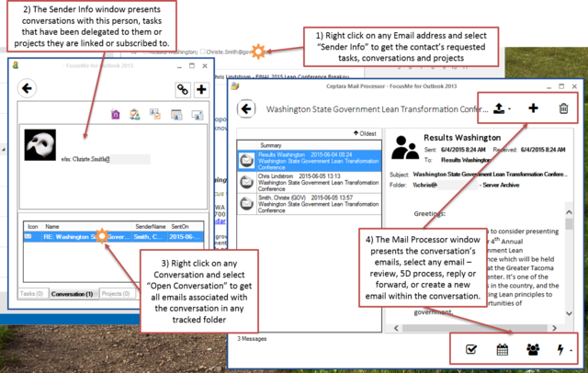
Task: Click the Subject line in the preview pane
Action: [x=490, y=175]
